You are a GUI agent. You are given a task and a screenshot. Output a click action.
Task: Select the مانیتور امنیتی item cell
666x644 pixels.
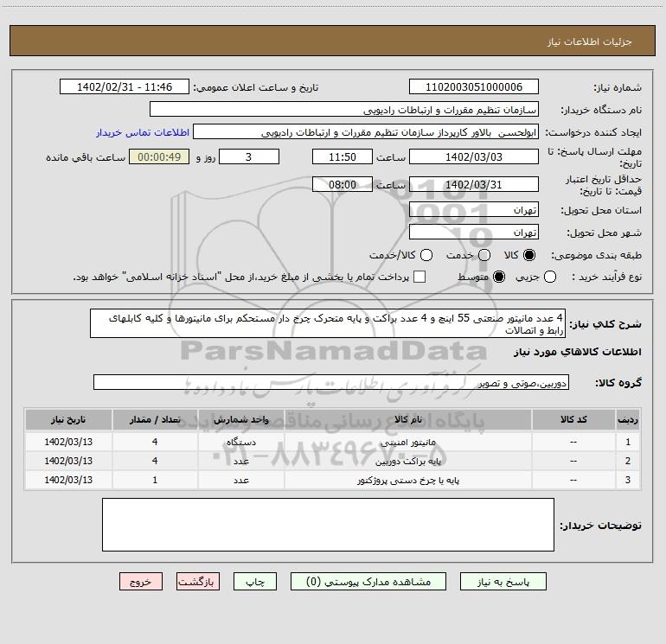pos(407,442)
